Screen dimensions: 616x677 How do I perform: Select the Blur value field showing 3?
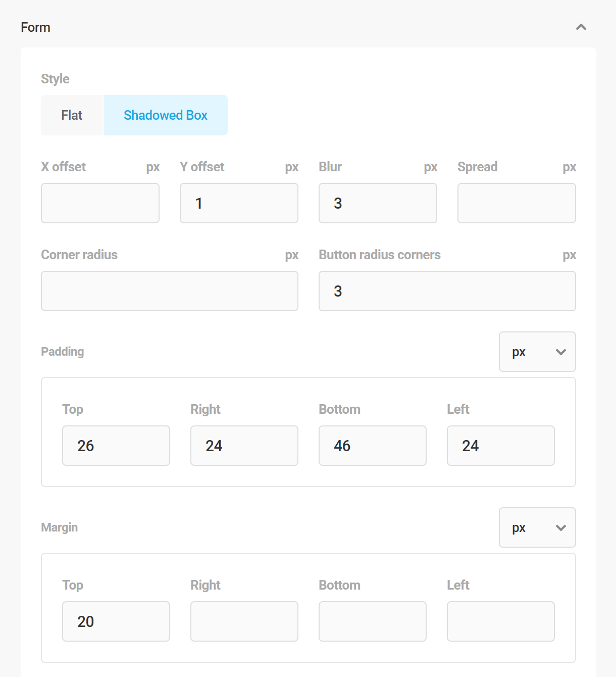[377, 203]
